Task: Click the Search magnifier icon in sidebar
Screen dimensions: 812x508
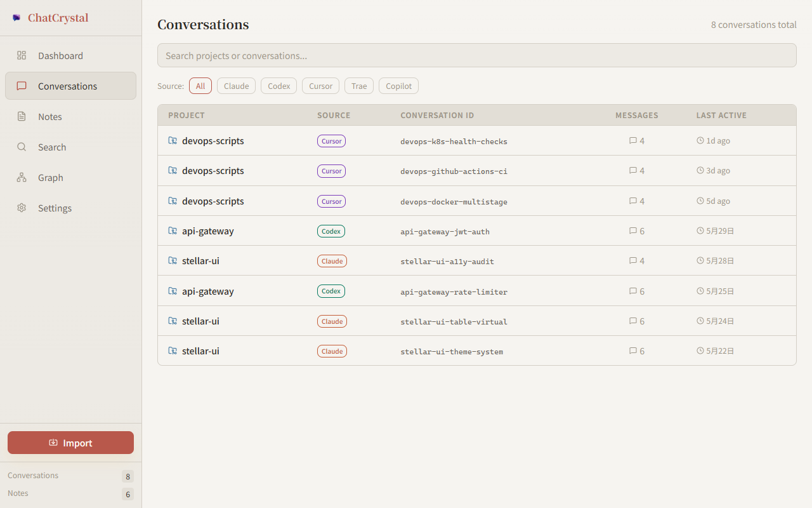Action: [22, 147]
